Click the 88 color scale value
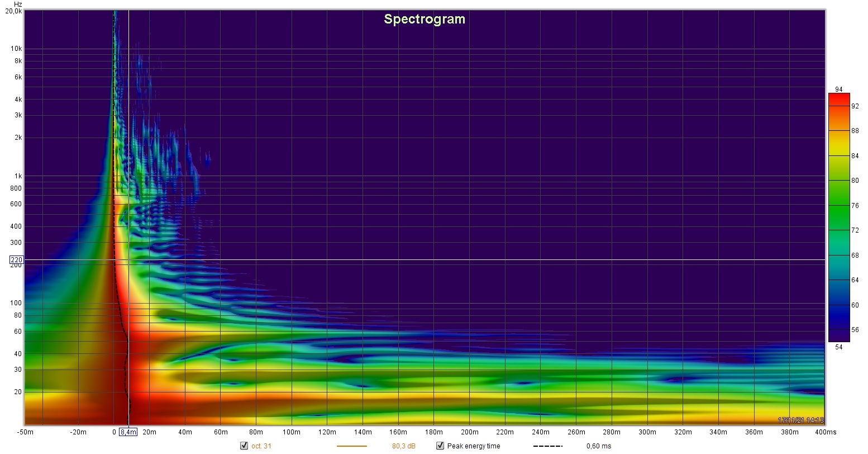Screen dimensions: 868x454 [x=855, y=131]
